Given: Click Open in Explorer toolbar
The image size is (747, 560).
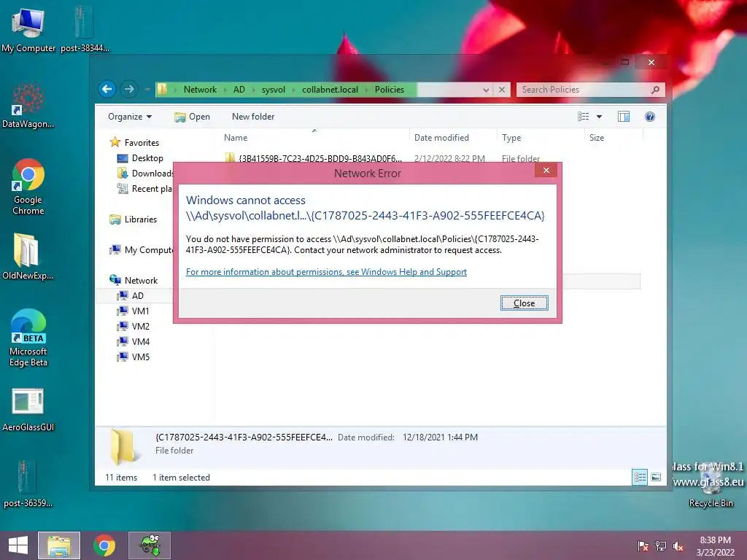Looking at the screenshot, I should [192, 117].
